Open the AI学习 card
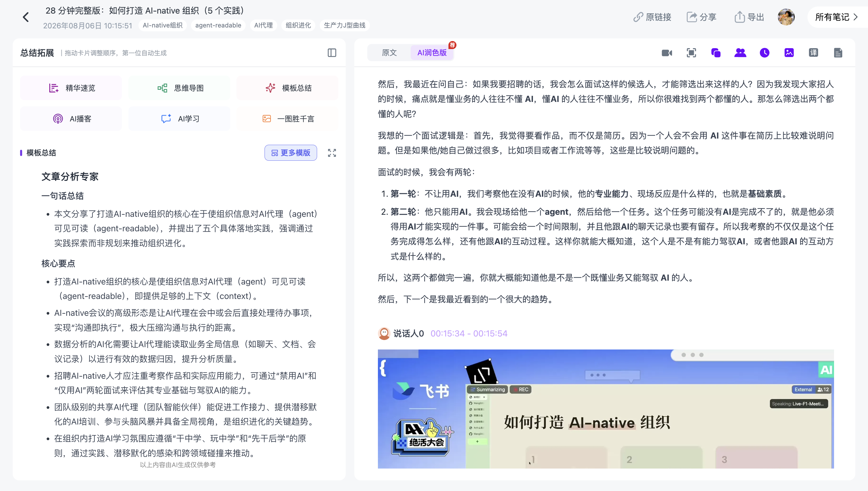The width and height of the screenshot is (868, 491). (x=179, y=119)
